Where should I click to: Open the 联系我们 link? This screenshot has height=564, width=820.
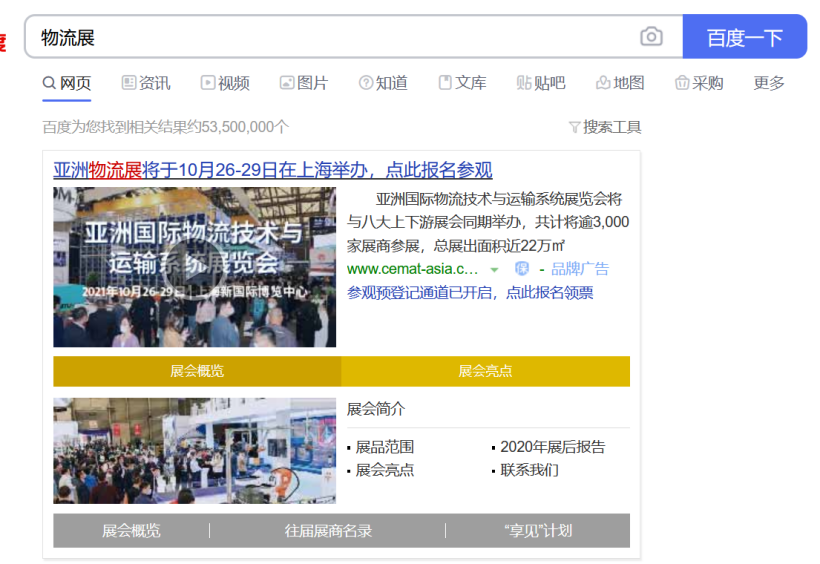pyautogui.click(x=529, y=470)
